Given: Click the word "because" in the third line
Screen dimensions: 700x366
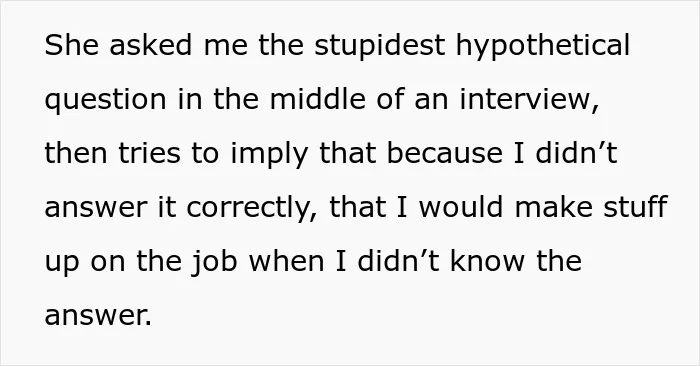Looking at the screenshot, I should [x=445, y=153].
